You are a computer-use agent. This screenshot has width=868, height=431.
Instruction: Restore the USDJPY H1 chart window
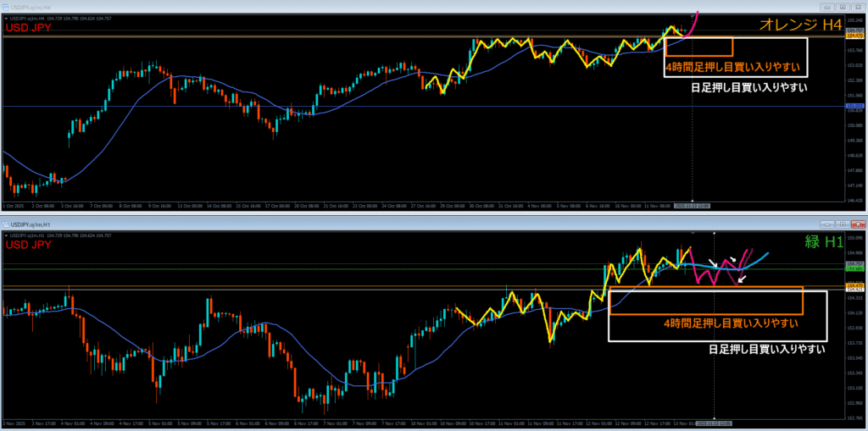point(843,224)
